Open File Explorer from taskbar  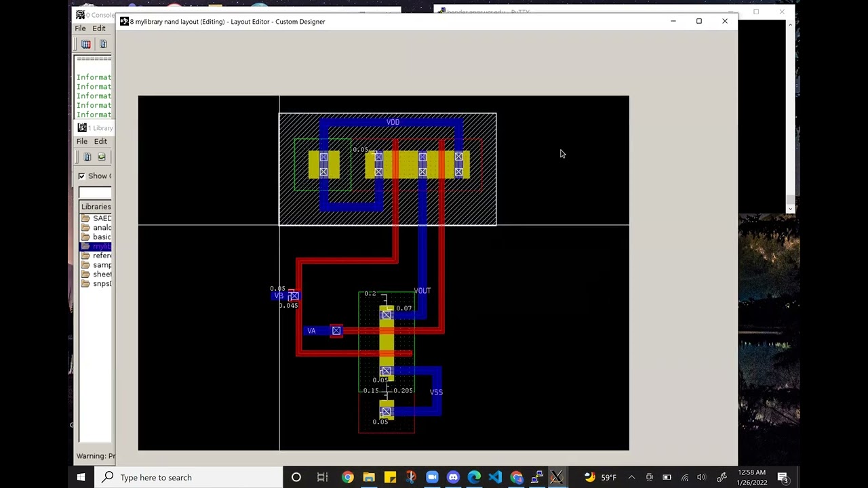pos(369,477)
